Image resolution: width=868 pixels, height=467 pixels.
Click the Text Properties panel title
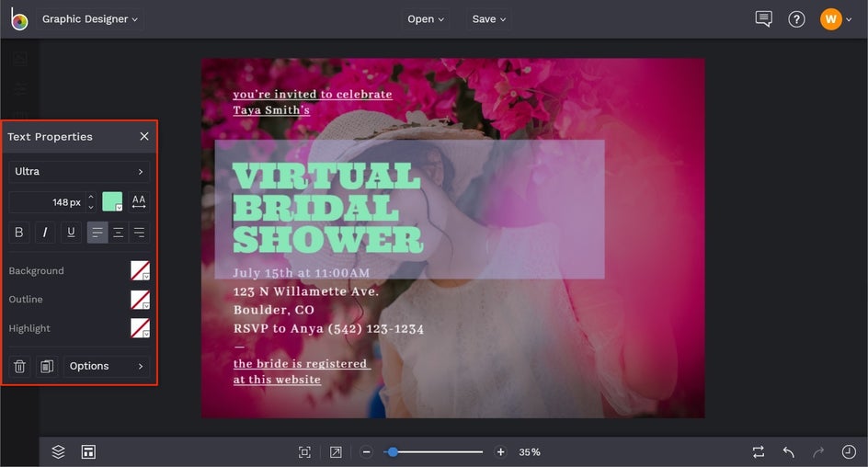pyautogui.click(x=50, y=137)
